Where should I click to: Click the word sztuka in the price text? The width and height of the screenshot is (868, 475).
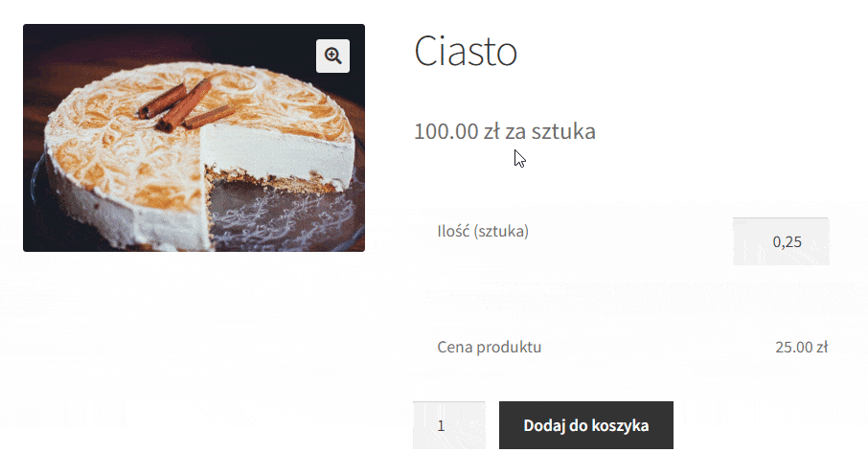click(563, 132)
